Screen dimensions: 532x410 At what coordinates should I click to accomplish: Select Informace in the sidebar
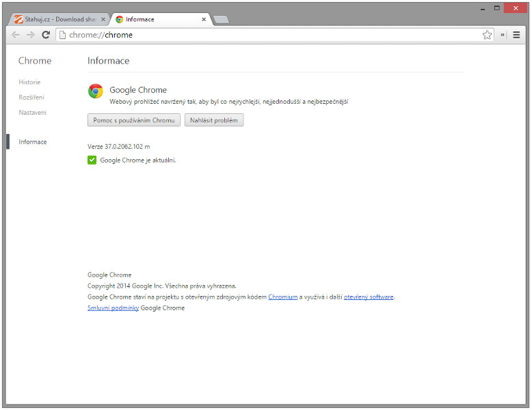[x=33, y=141]
